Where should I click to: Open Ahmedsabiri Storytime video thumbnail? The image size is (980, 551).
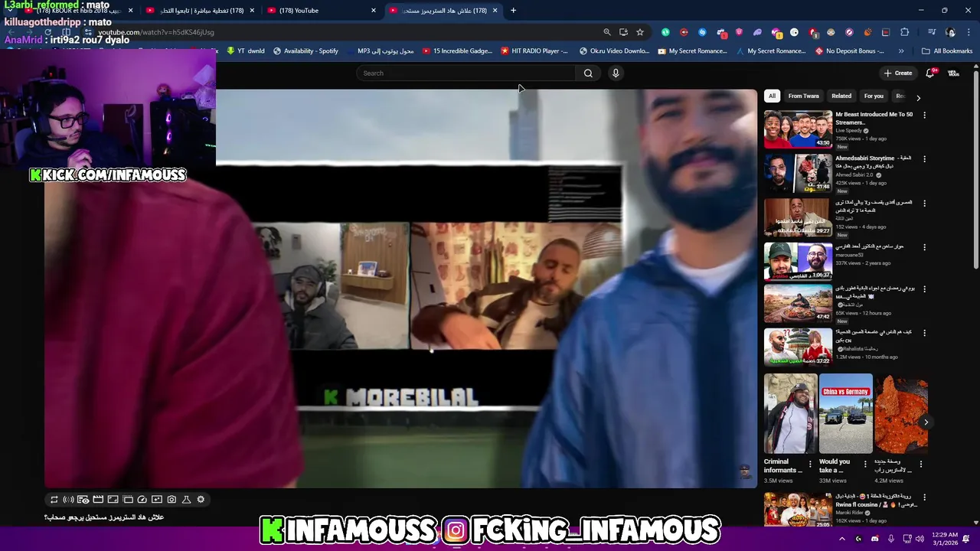click(798, 173)
